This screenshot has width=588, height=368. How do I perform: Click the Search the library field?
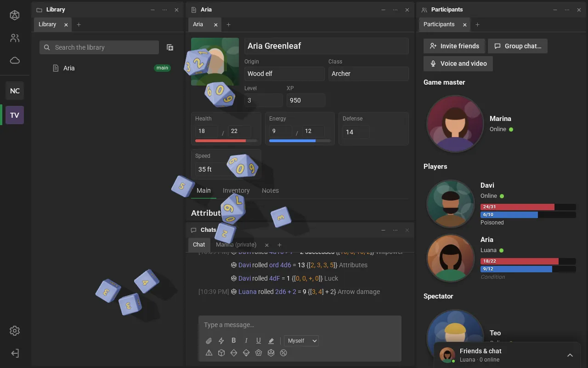tap(99, 47)
